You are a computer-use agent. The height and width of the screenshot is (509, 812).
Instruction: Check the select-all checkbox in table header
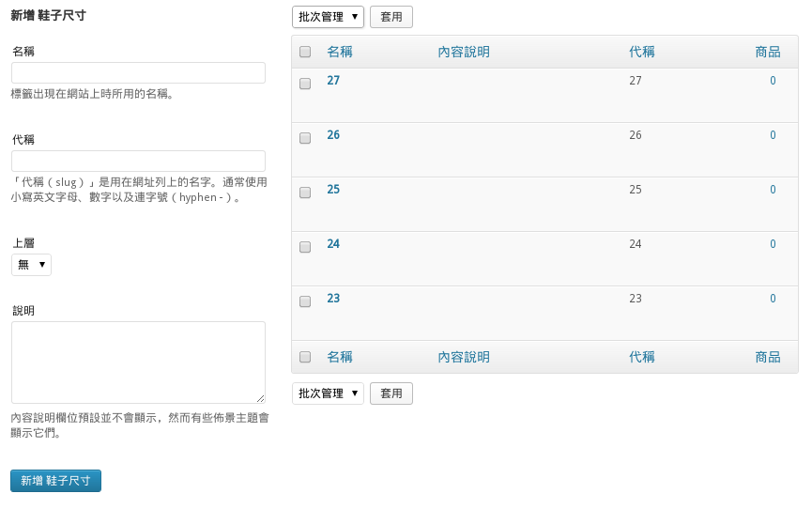(305, 53)
